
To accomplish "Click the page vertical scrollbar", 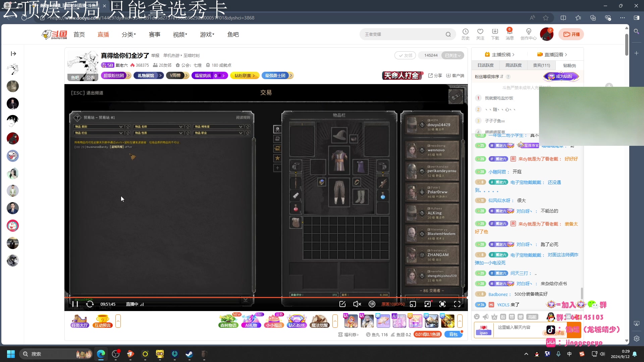I will (627, 45).
